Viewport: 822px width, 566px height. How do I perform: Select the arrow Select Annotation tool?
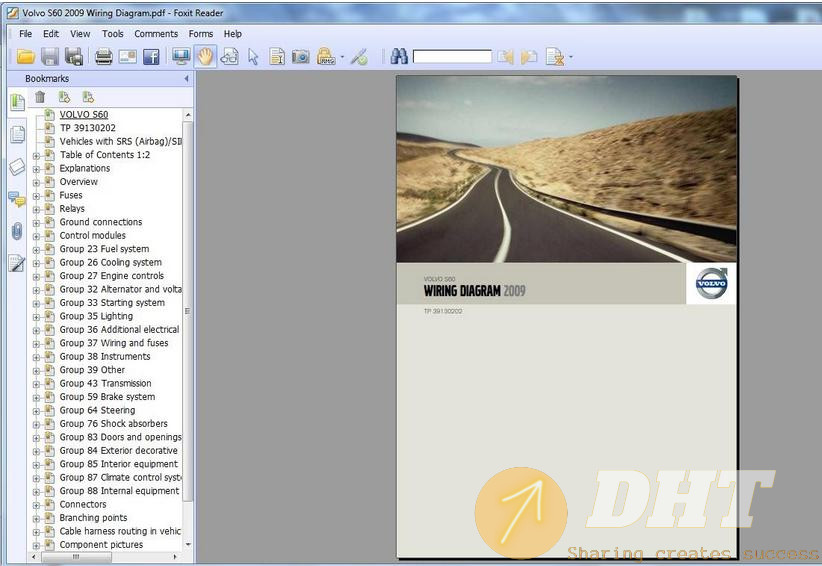click(253, 57)
